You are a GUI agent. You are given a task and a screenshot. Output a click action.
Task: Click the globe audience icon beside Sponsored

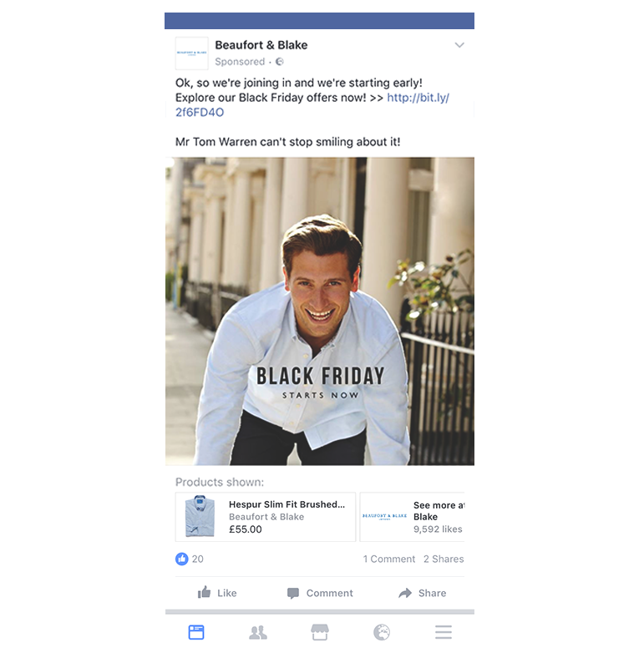coord(280,62)
